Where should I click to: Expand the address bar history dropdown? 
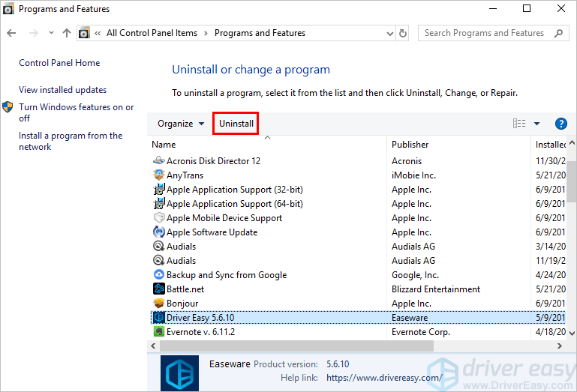(389, 33)
